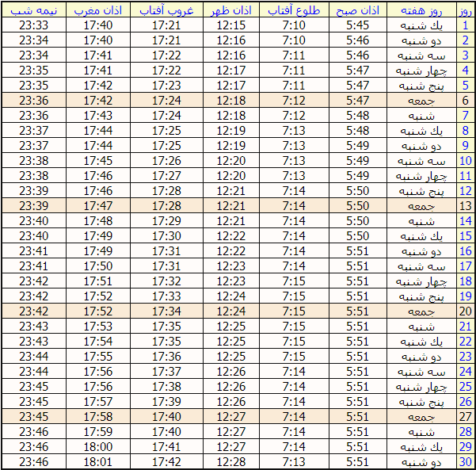Click the sunset time 17:36
The height and width of the screenshot is (470, 476).
click(x=166, y=356)
